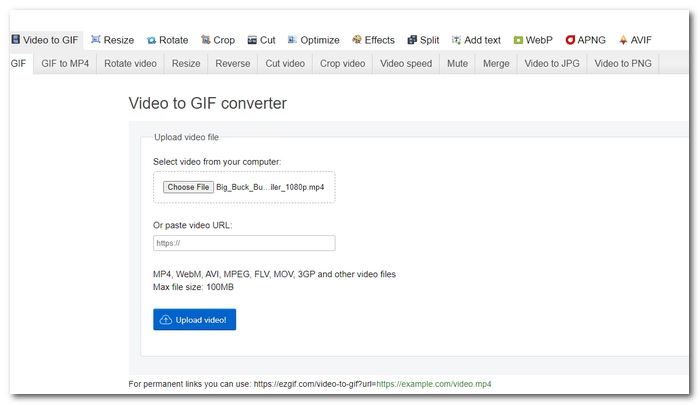Click the Upload video! button
This screenshot has width=700, height=405.
[x=195, y=320]
